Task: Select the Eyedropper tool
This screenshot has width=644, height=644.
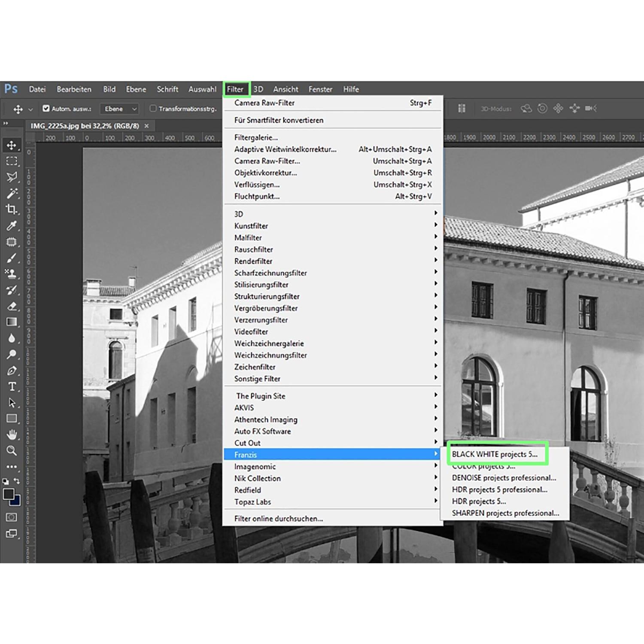Action: pos(12,225)
